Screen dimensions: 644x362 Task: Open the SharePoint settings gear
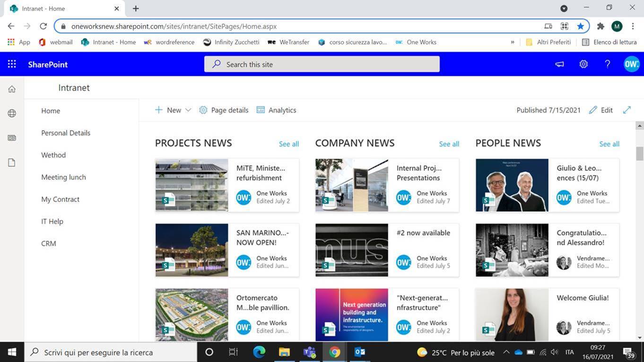pyautogui.click(x=583, y=64)
